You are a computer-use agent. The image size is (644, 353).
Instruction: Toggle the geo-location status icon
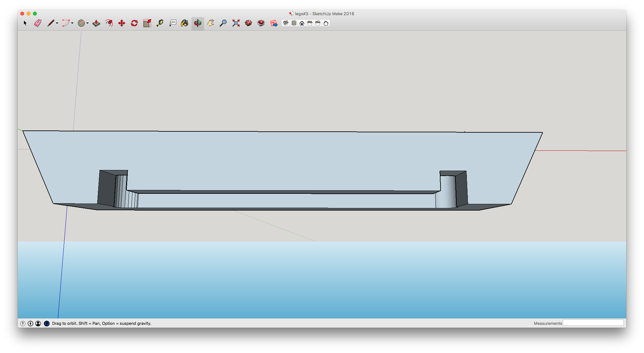[23, 323]
